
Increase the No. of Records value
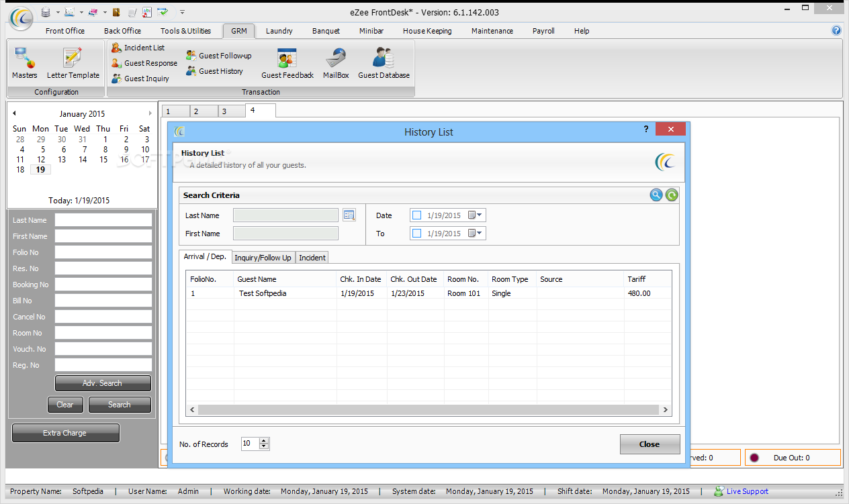pos(264,441)
